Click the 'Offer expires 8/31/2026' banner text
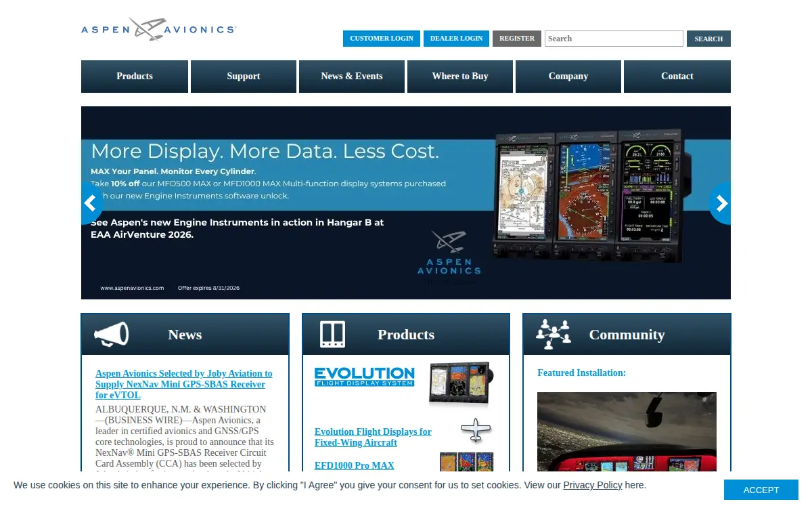812x508 pixels. tap(209, 288)
